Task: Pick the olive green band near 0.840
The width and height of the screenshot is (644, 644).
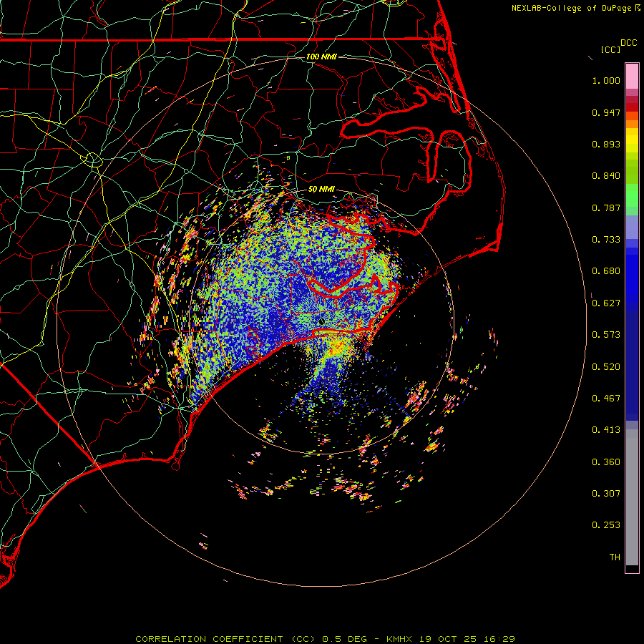Action: (632, 172)
